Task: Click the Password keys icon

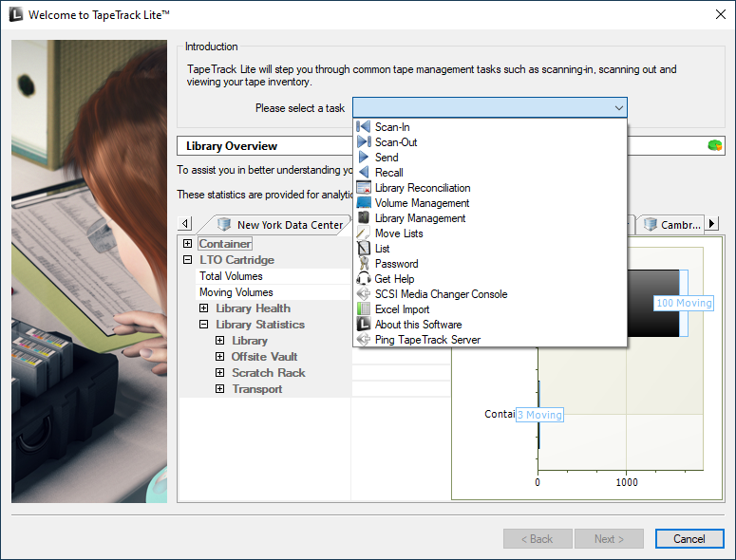Action: [364, 263]
